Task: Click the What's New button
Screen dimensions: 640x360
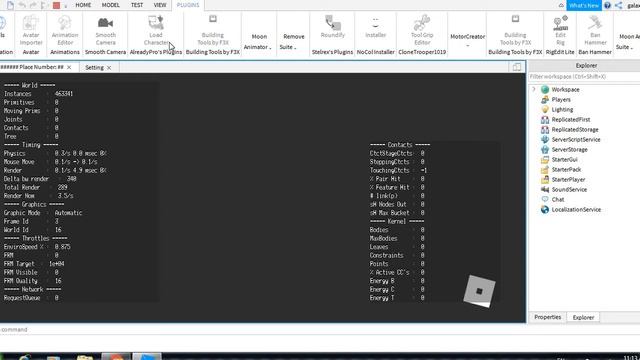Action: click(584, 5)
